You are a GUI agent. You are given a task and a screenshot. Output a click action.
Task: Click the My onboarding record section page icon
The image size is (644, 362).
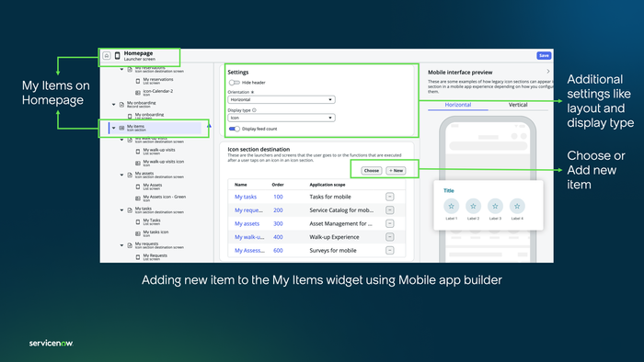coord(121,105)
